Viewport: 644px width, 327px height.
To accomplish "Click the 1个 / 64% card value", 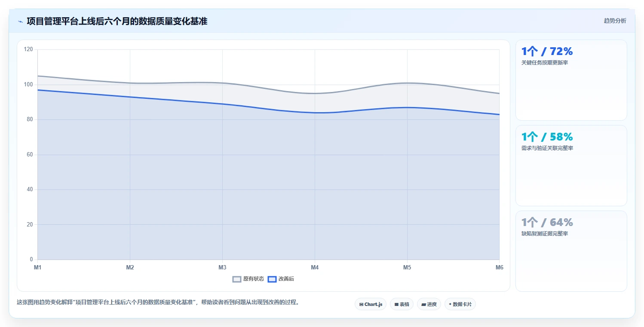I will pyautogui.click(x=547, y=223).
